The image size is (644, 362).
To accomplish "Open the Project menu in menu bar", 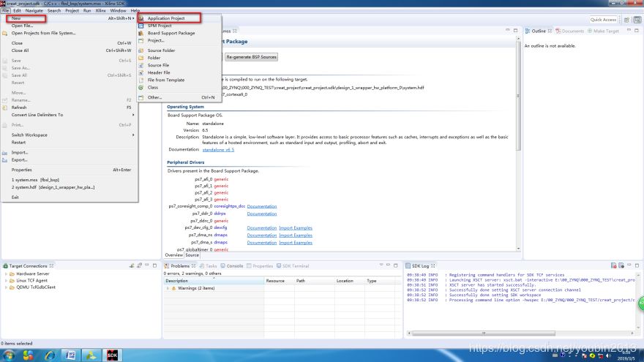I will click(x=72, y=10).
